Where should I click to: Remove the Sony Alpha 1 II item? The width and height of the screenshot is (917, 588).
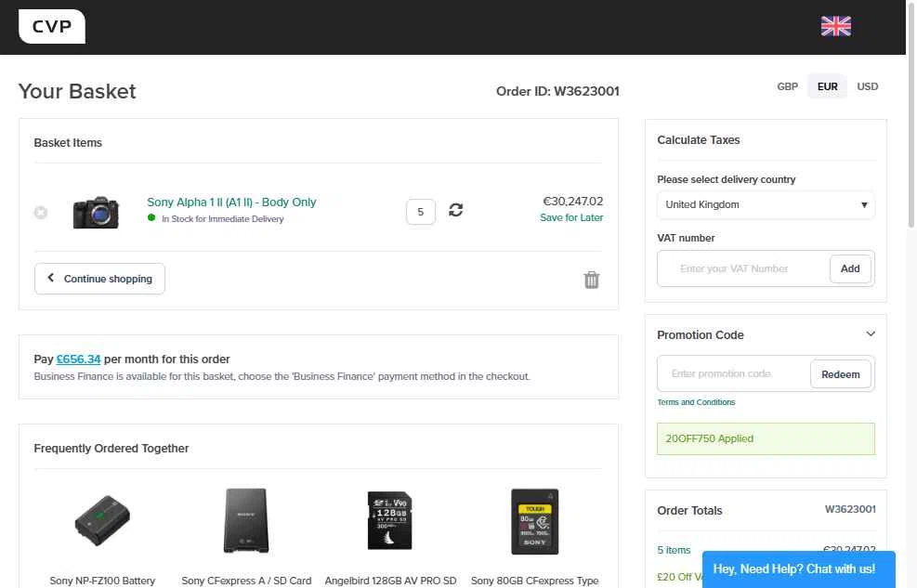pyautogui.click(x=40, y=213)
